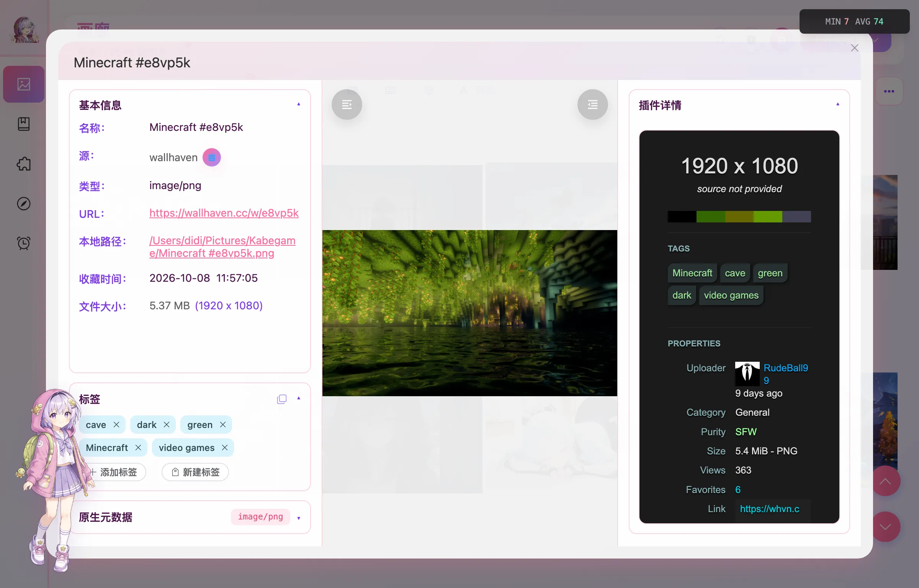Open the plugins puzzle icon in sidebar

(24, 164)
